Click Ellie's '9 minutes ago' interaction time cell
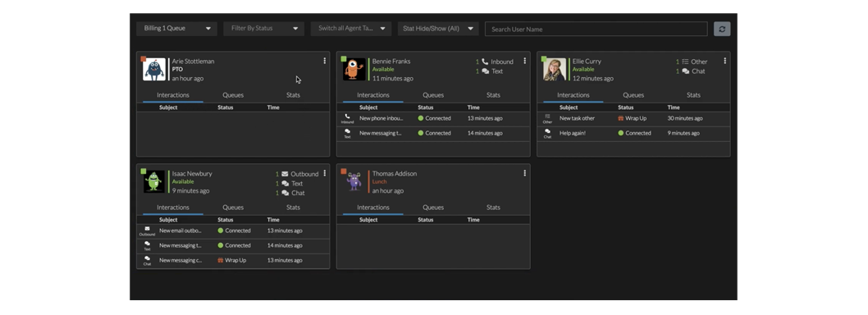Screen dimensions: 868x315 683,134
